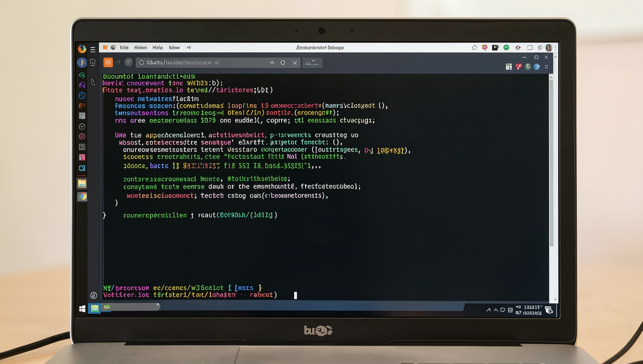
Task: Open the 'Alalon' menu
Action: click(141, 47)
